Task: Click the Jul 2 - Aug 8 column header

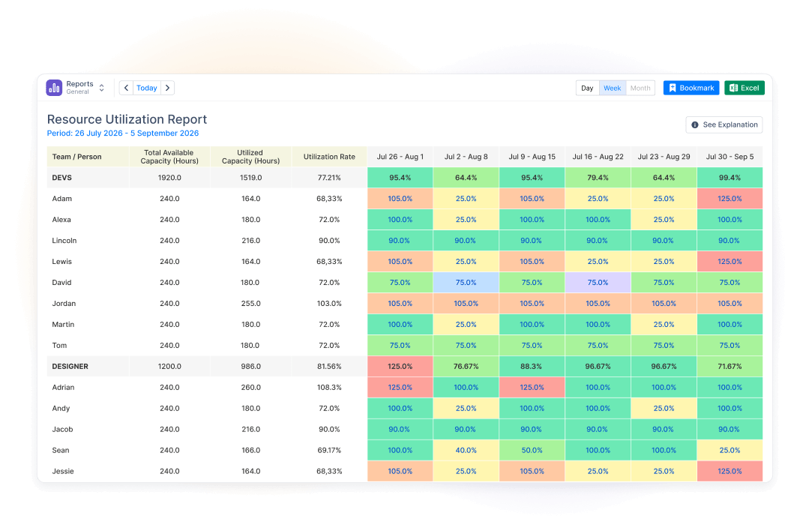Action: click(466, 157)
